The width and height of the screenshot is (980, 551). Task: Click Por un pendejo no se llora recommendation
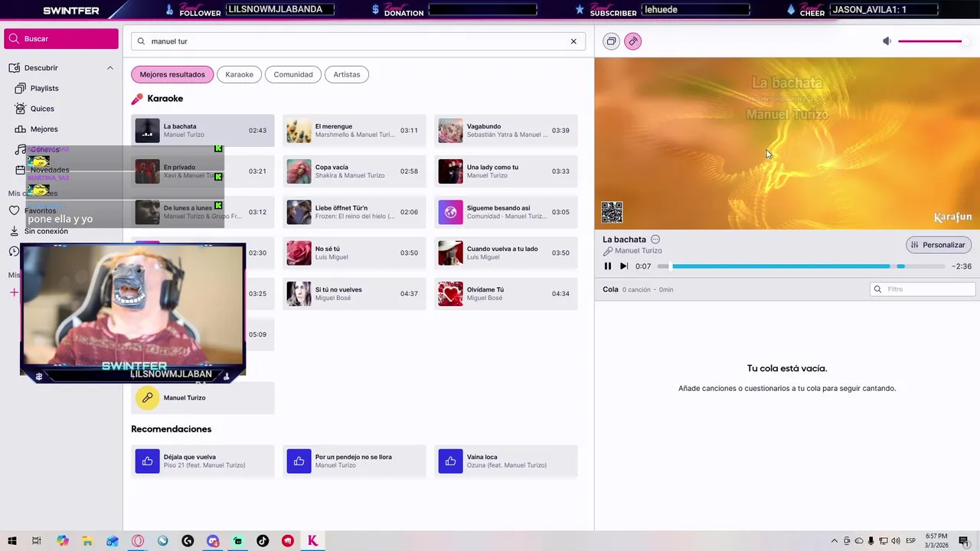pyautogui.click(x=354, y=461)
